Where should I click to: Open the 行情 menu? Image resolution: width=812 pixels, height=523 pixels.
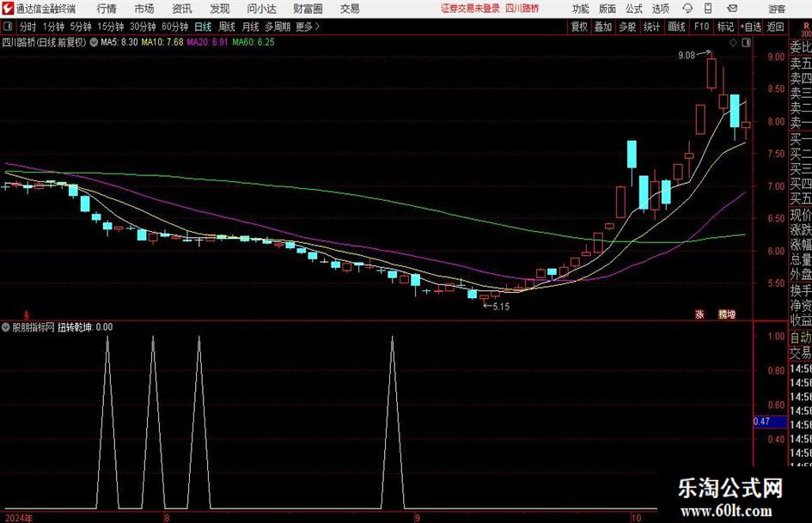107,9
